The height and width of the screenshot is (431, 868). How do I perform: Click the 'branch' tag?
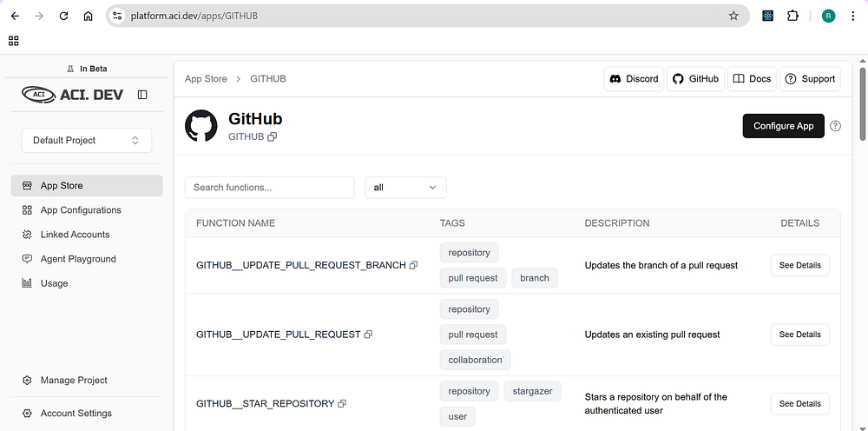pyautogui.click(x=535, y=278)
